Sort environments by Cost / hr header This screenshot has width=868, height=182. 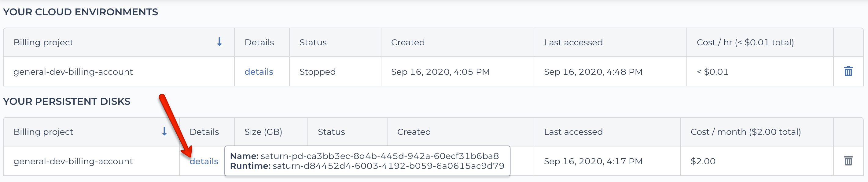click(x=745, y=42)
